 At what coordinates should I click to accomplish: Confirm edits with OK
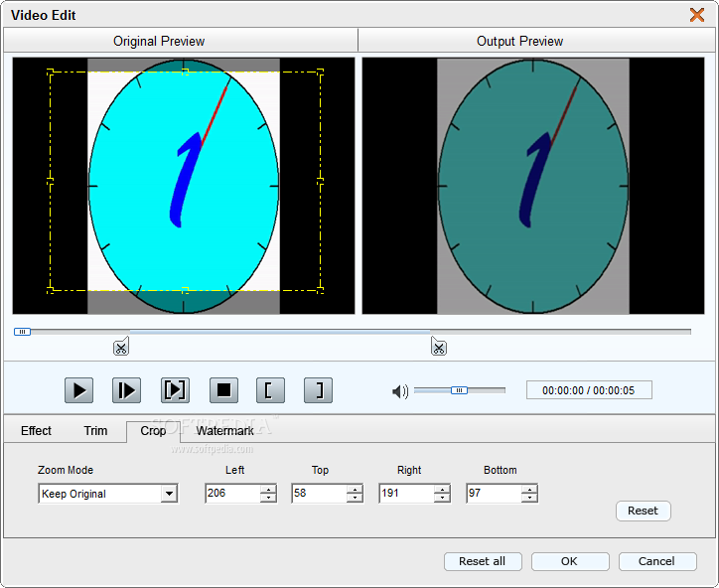coord(569,561)
